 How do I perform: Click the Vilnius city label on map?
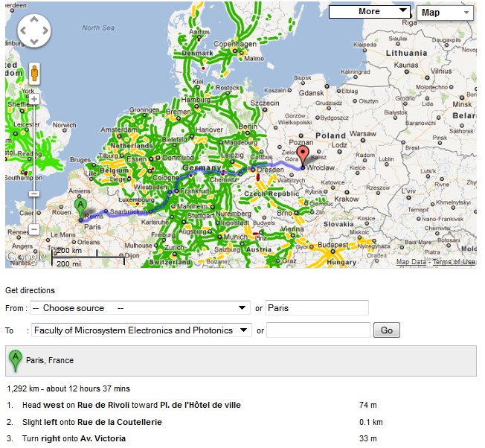[x=441, y=71]
